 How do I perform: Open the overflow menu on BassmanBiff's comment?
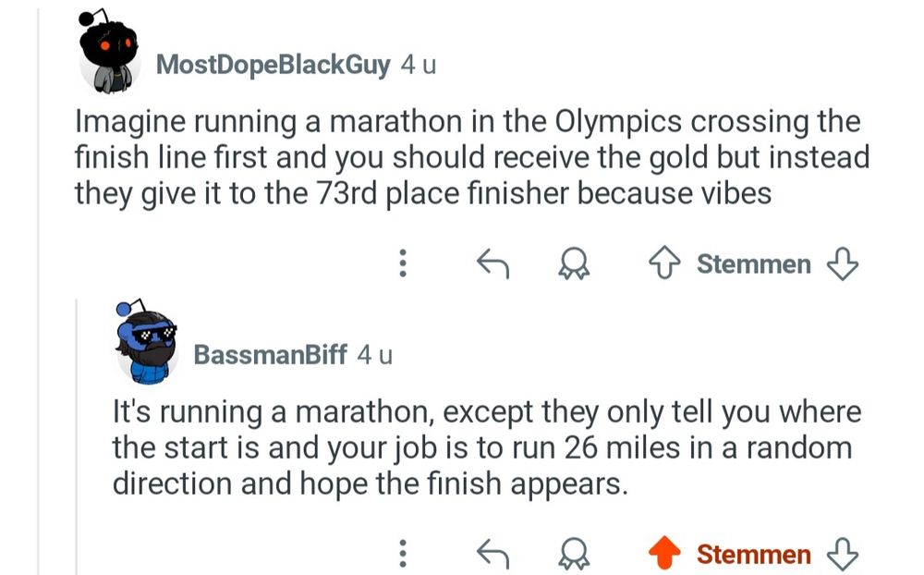click(402, 553)
